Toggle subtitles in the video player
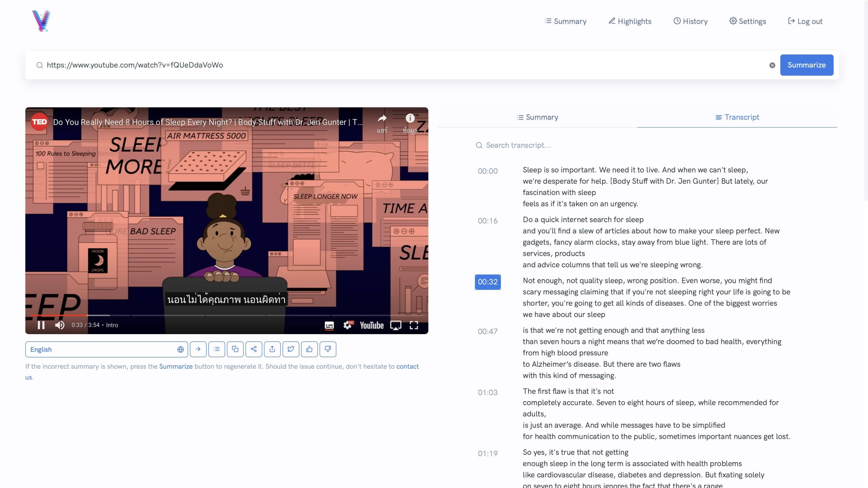This screenshot has width=868, height=488. [x=329, y=325]
